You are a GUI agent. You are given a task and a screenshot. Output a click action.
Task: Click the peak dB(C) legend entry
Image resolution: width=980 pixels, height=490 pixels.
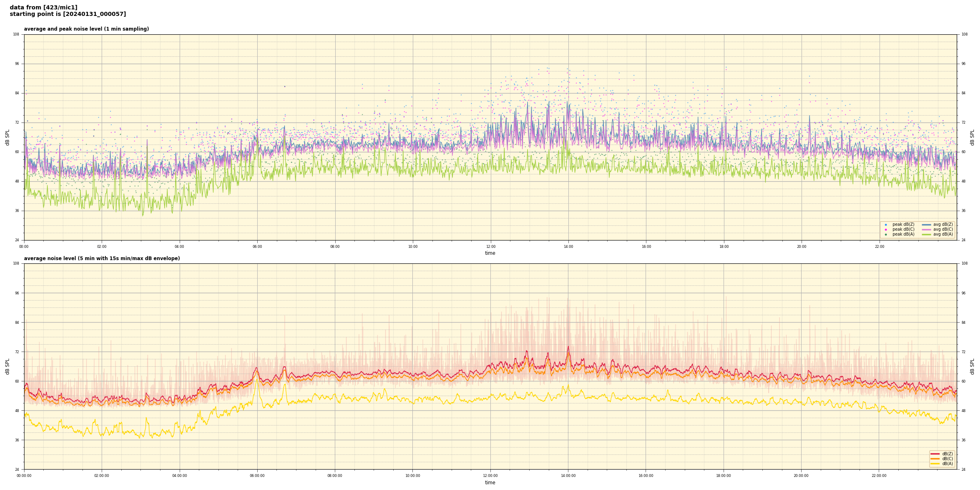(903, 229)
